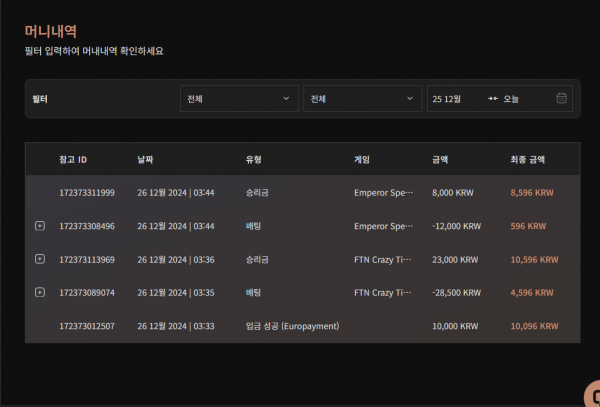The height and width of the screenshot is (407, 600).
Task: Click plus icon beside ID 172373089074
Action: tap(39, 292)
